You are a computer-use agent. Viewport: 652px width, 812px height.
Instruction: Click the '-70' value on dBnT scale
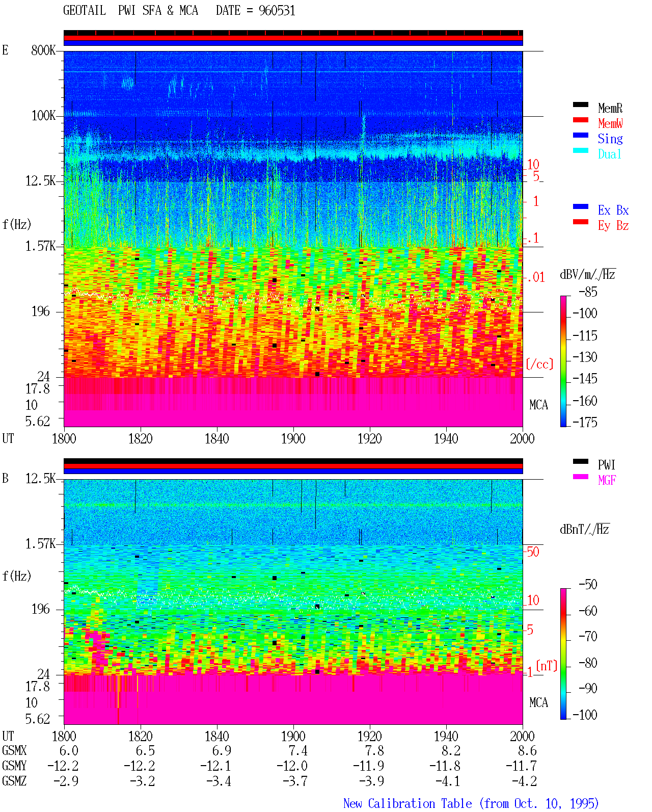point(588,636)
